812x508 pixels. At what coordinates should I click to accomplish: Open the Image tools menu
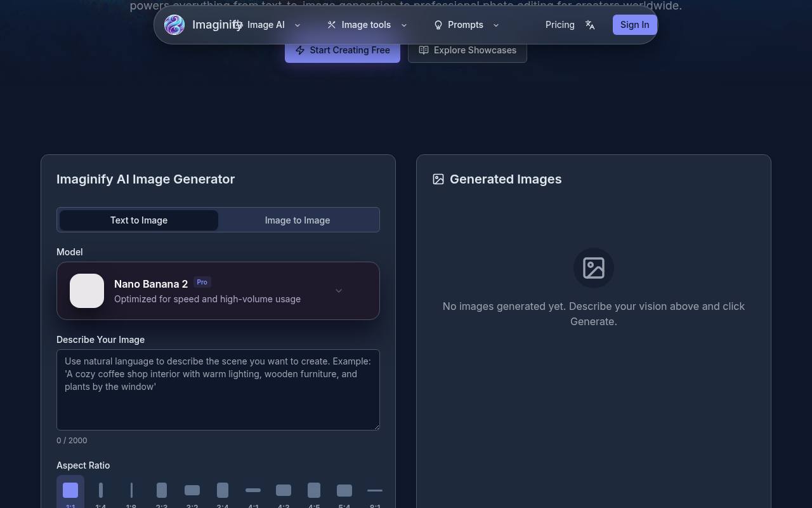click(x=367, y=25)
